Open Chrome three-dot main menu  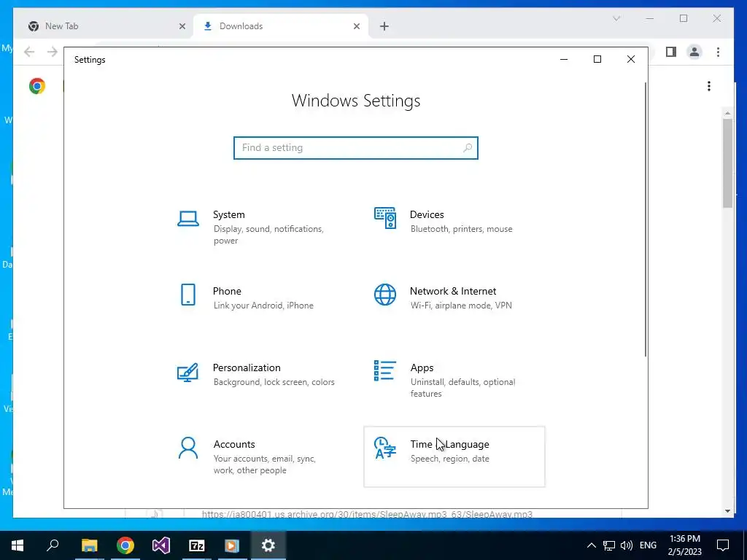[718, 52]
